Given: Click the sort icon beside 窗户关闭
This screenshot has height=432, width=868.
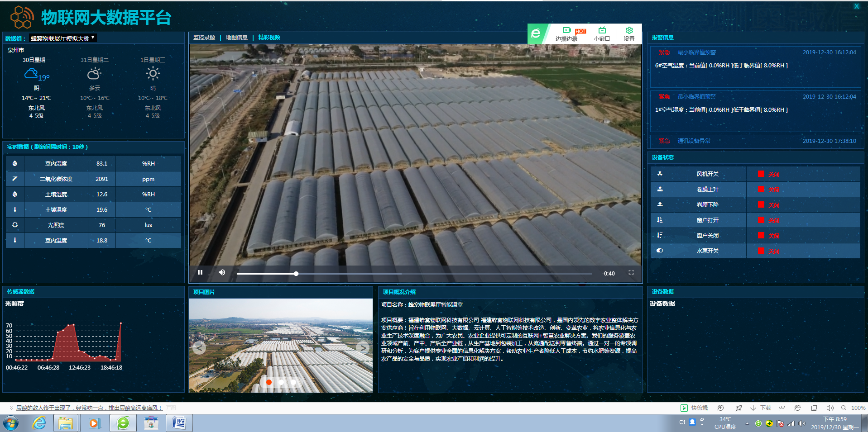Looking at the screenshot, I should (660, 235).
